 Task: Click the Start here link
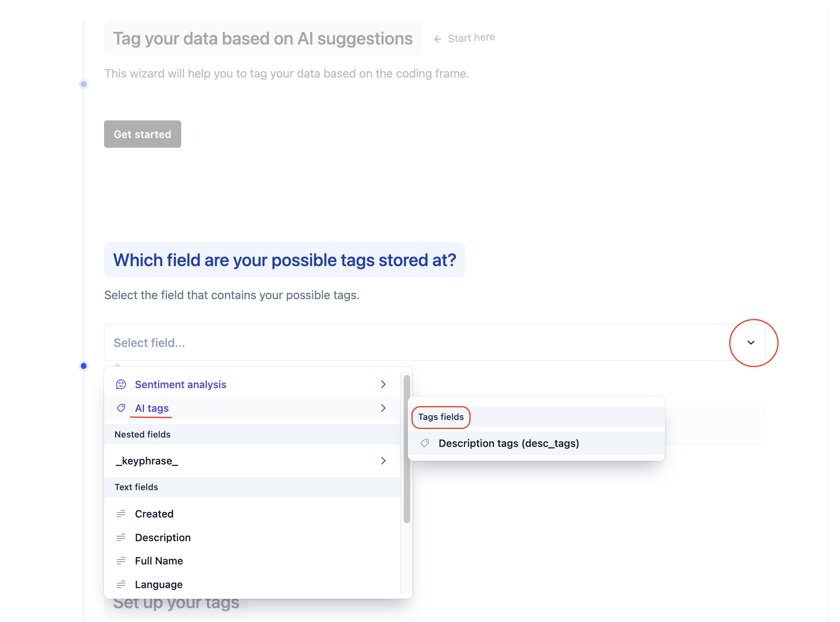click(471, 38)
